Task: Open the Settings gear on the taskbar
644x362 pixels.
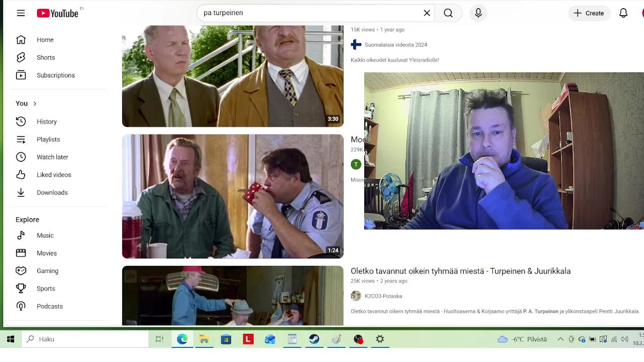Action: (x=380, y=339)
